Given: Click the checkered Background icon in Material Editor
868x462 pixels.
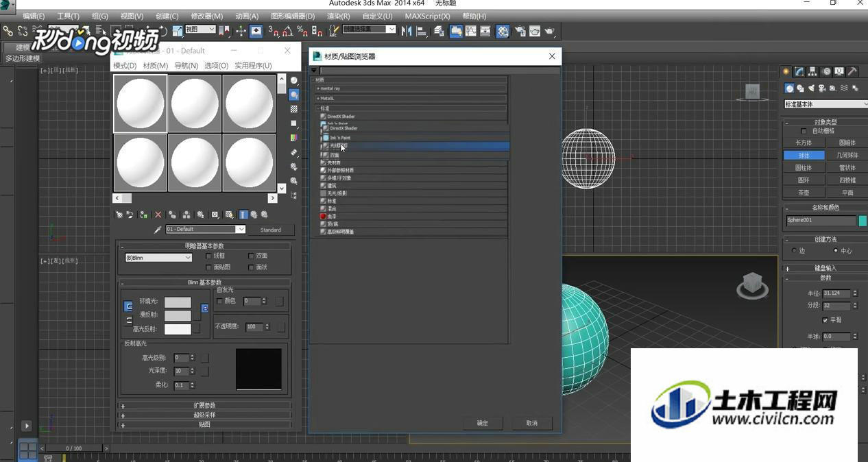Looking at the screenshot, I should click(x=294, y=109).
